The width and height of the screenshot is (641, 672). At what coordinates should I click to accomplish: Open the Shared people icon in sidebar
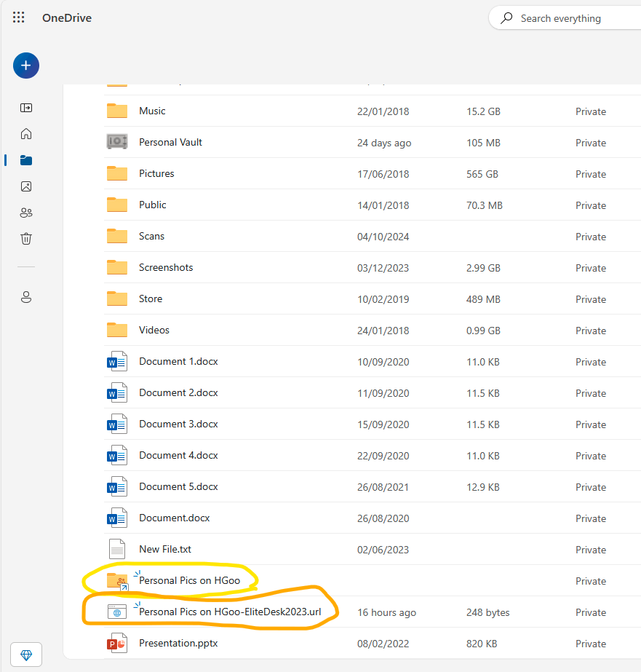tap(26, 213)
